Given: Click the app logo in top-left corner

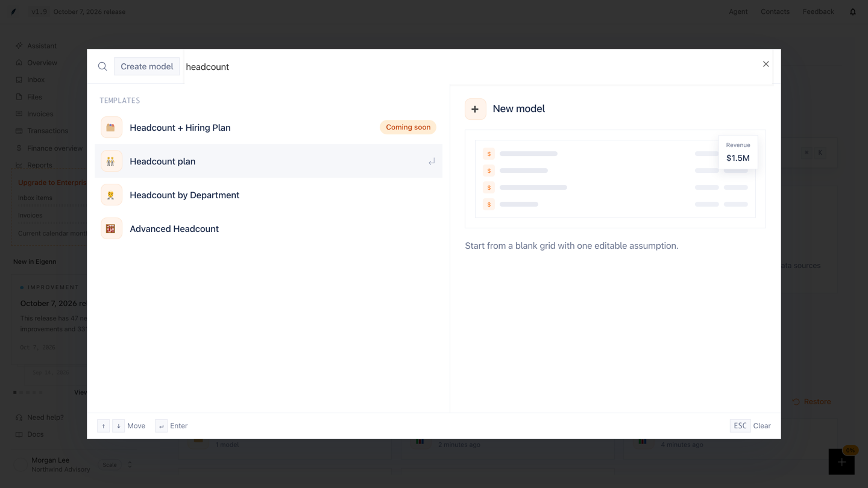Looking at the screenshot, I should coord(13,11).
